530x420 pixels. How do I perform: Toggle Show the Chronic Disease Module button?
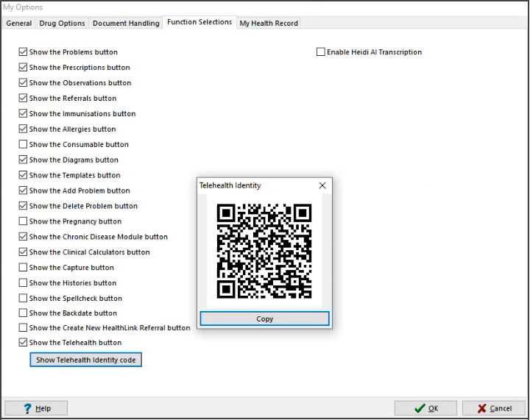pos(23,237)
